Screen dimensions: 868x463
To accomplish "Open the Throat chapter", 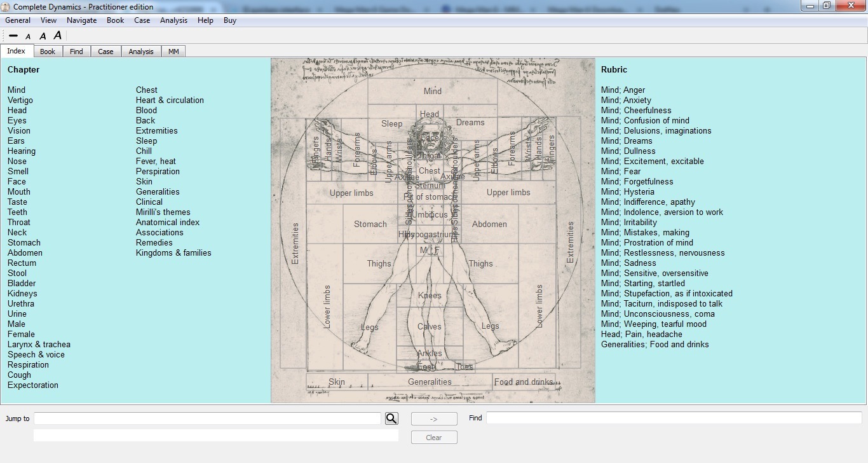I will coord(19,222).
